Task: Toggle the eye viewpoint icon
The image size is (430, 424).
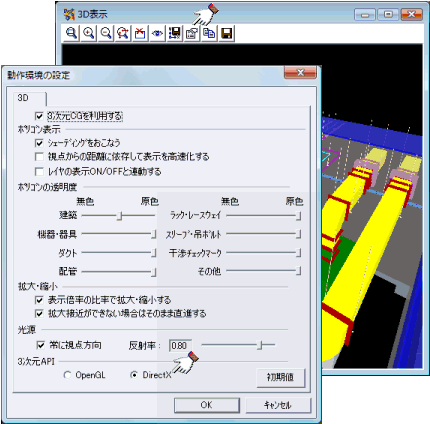Action: (x=157, y=33)
